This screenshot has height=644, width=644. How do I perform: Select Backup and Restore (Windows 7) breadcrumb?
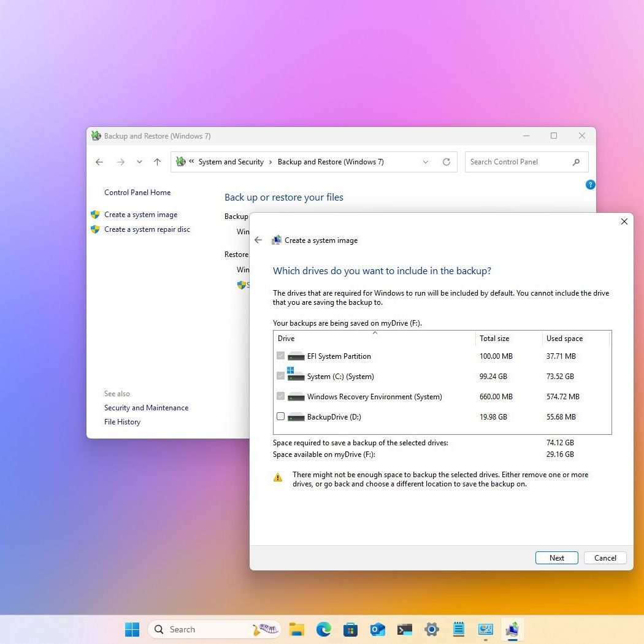(331, 162)
